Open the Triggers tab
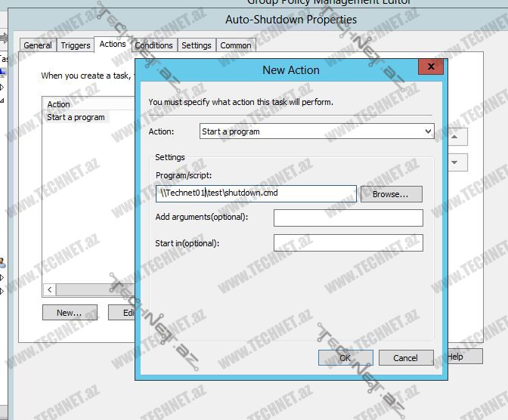This screenshot has width=508, height=420. [x=76, y=45]
